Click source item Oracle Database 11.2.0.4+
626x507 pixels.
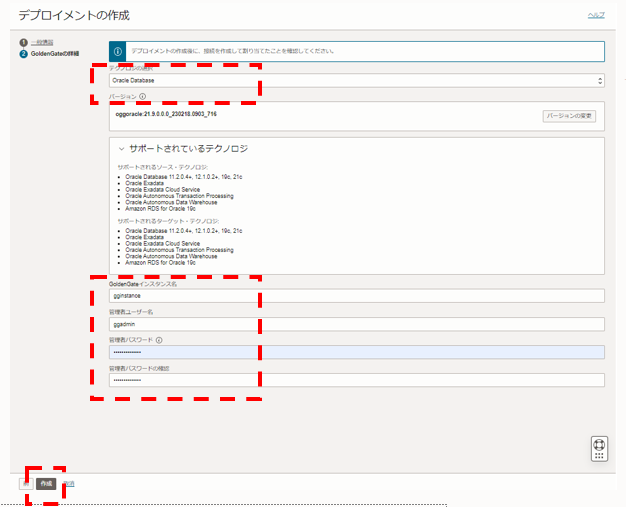pos(184,177)
